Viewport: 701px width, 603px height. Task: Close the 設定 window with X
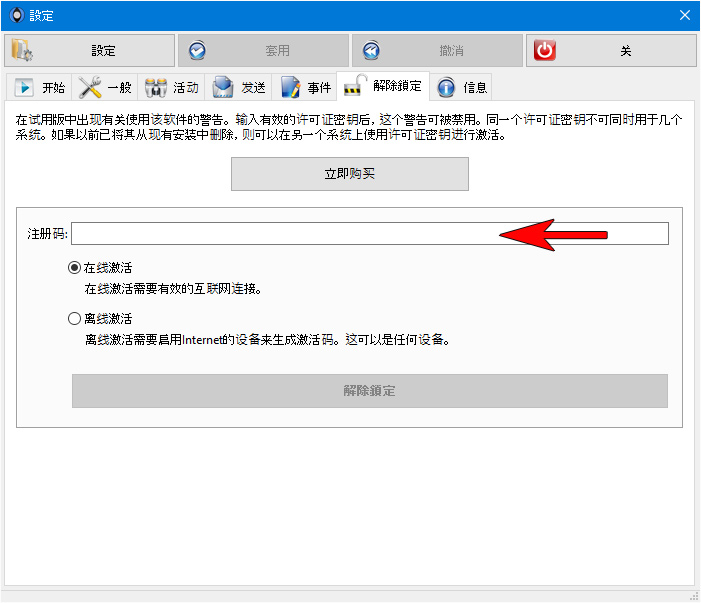[x=684, y=15]
